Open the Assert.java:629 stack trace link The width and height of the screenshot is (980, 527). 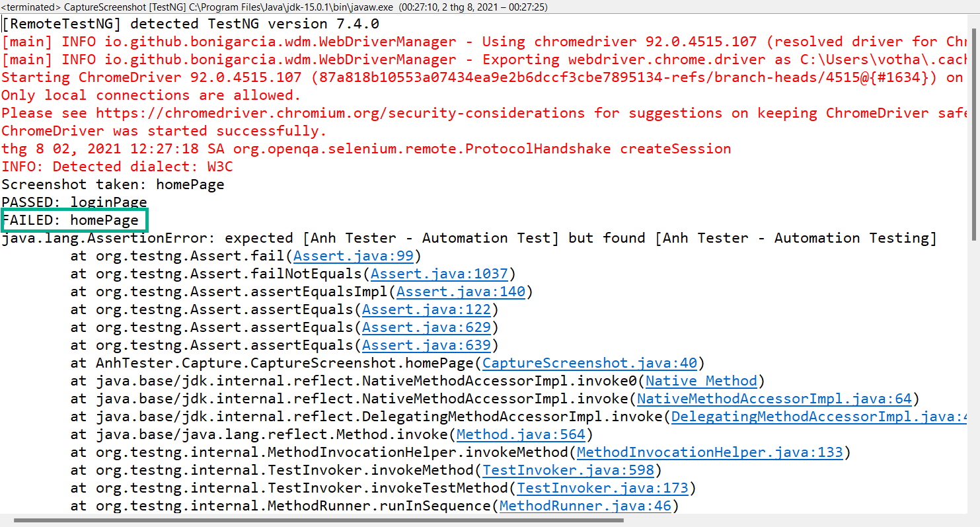click(x=426, y=327)
